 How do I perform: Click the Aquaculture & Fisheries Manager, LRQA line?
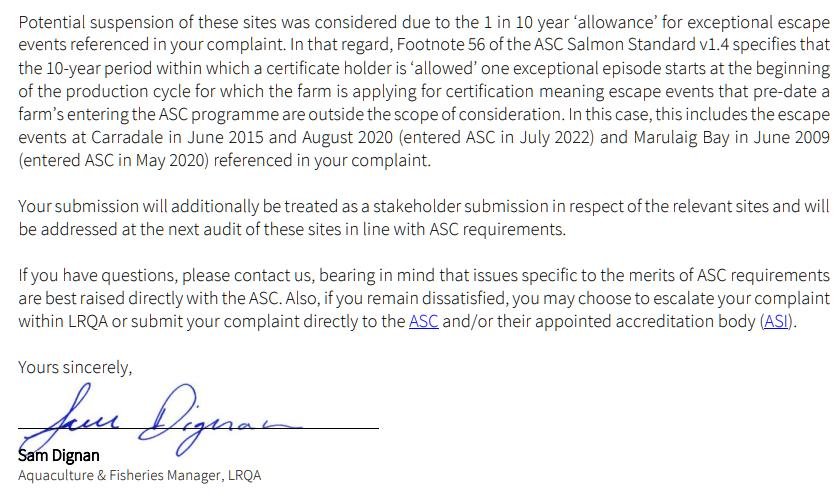click(139, 475)
